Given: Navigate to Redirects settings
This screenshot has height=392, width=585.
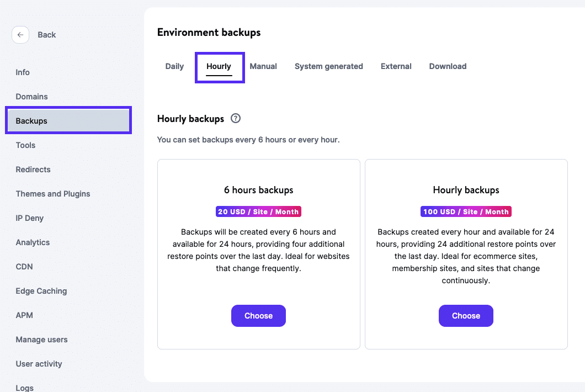Looking at the screenshot, I should click(33, 169).
